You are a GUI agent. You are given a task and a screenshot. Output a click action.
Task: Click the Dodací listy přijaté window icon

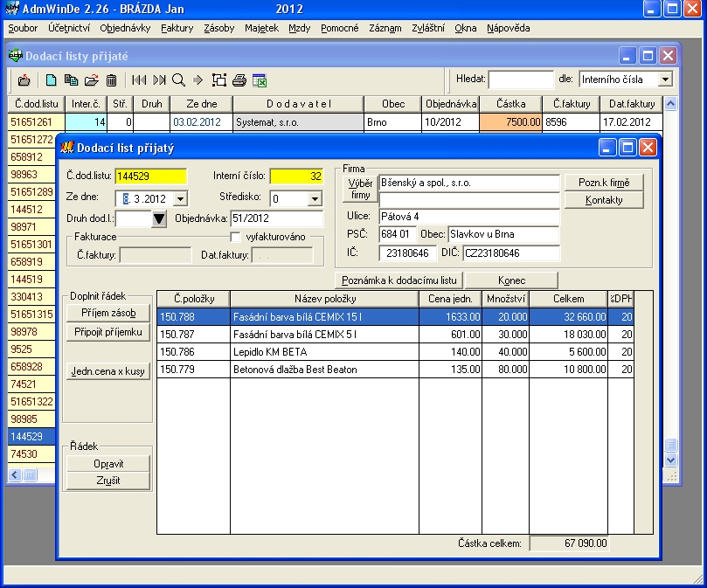16,55
